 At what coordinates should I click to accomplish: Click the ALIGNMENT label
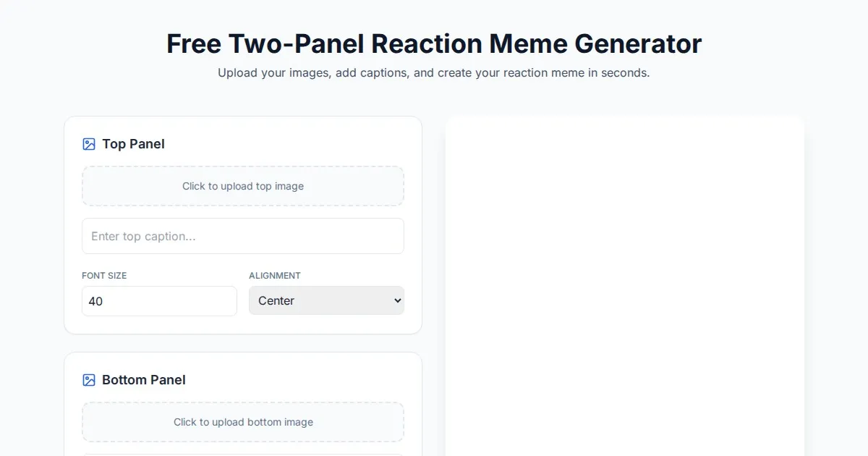coord(275,276)
